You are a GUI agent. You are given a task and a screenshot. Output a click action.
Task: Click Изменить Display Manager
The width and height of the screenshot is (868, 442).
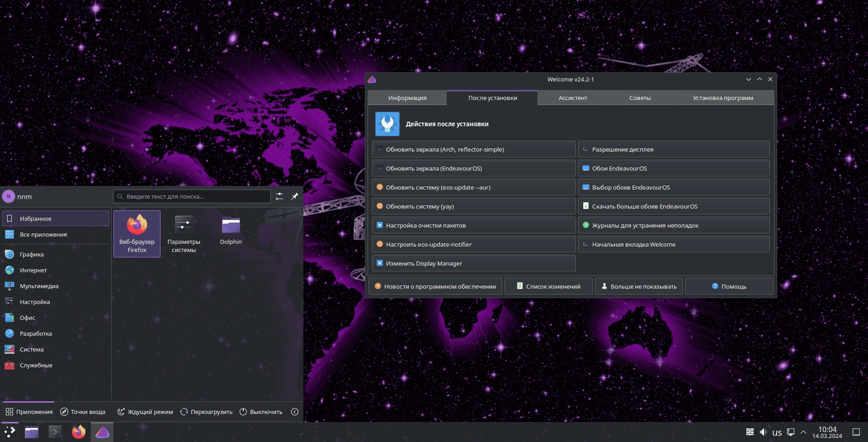pyautogui.click(x=474, y=263)
